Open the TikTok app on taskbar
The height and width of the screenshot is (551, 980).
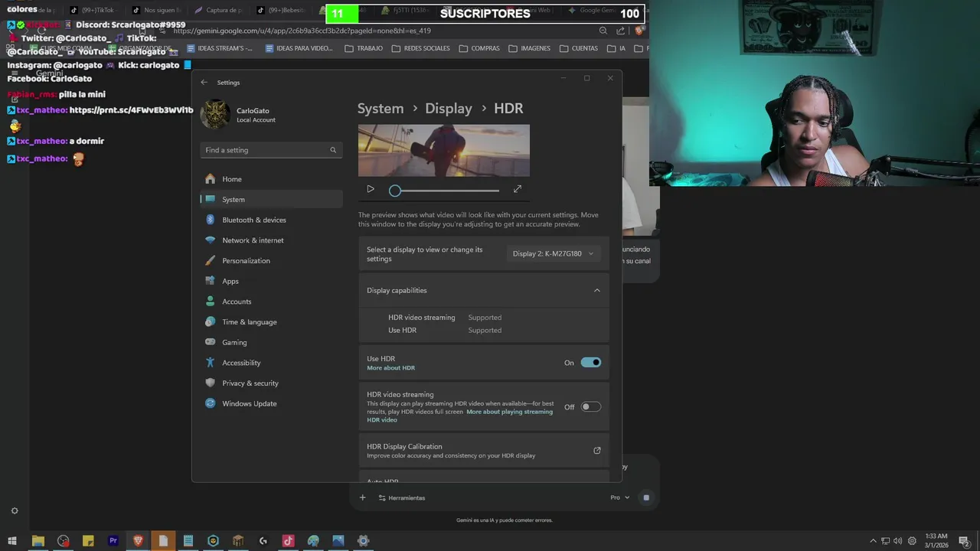click(x=288, y=541)
